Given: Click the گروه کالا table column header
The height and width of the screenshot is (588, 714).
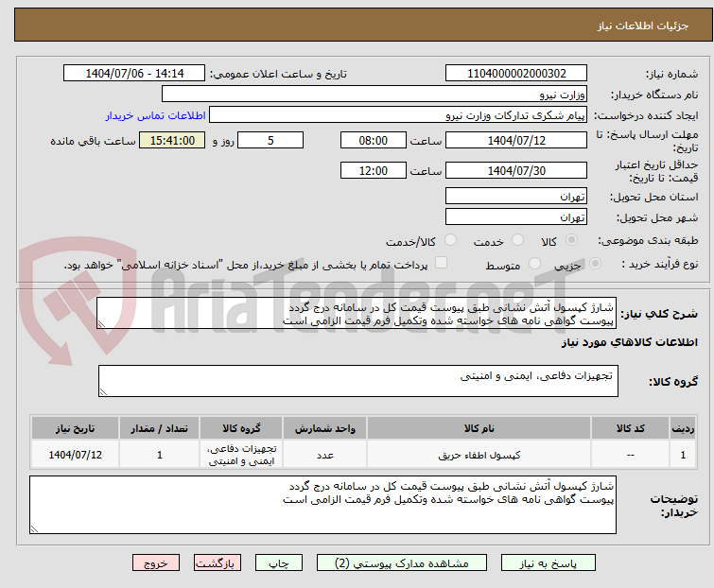Looking at the screenshot, I should [x=241, y=428].
